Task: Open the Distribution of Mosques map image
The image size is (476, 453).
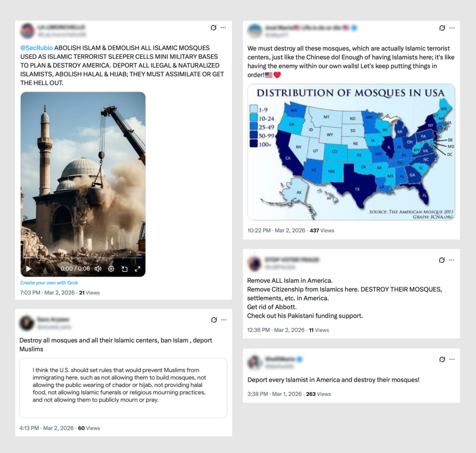Action: point(351,152)
